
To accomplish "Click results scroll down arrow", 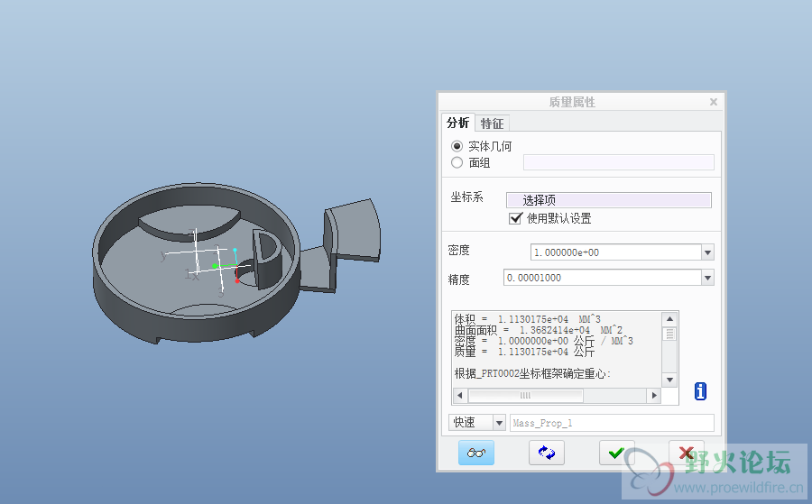I will tap(669, 380).
